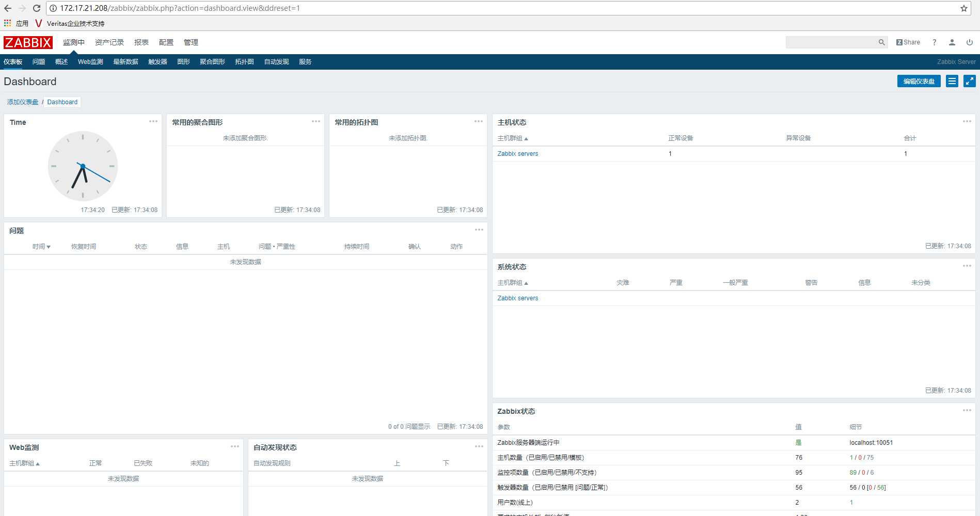Image resolution: width=980 pixels, height=516 pixels.
Task: Click the search magnifier icon
Action: click(881, 42)
